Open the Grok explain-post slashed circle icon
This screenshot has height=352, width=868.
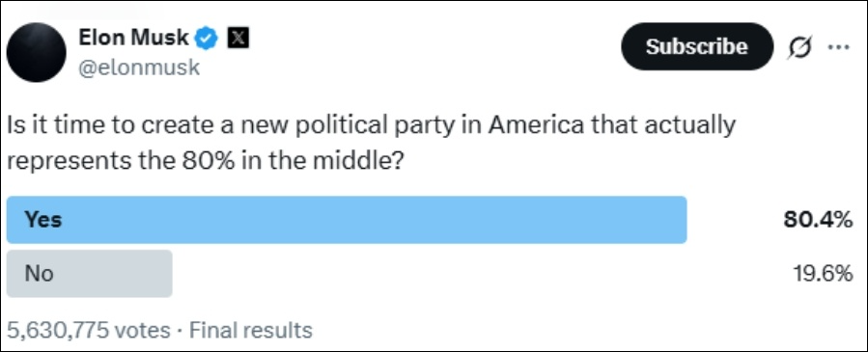(799, 48)
